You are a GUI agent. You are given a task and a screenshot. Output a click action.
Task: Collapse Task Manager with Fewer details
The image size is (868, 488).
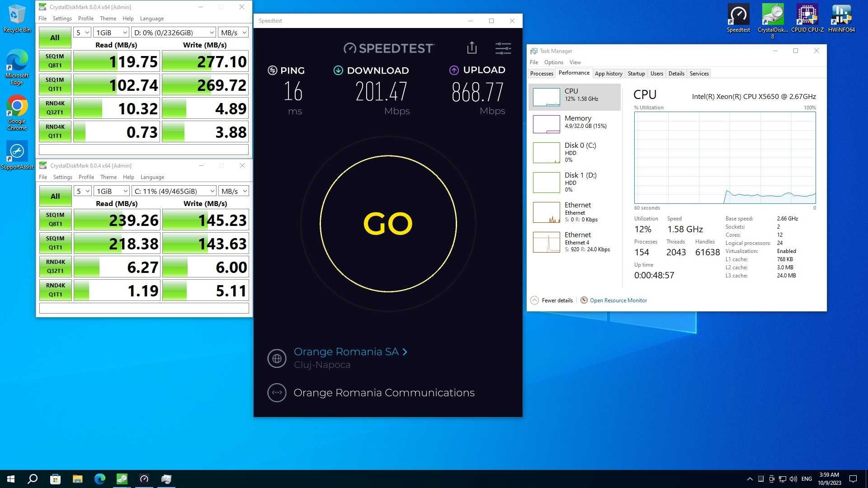[x=552, y=300]
